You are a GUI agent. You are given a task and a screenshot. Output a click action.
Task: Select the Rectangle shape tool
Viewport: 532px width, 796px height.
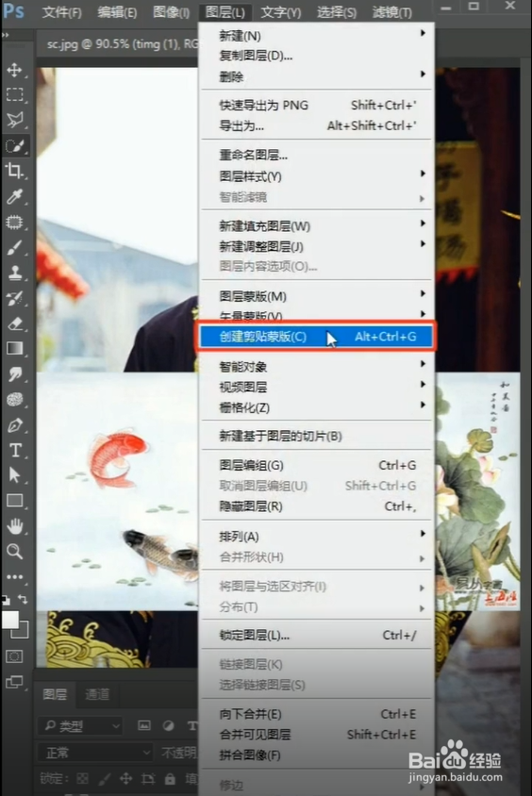(x=14, y=501)
